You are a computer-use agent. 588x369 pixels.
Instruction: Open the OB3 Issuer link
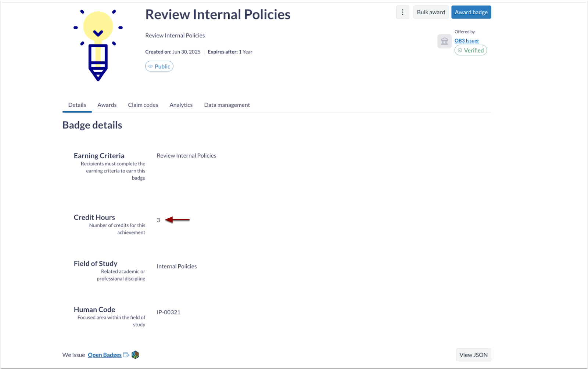click(x=467, y=41)
